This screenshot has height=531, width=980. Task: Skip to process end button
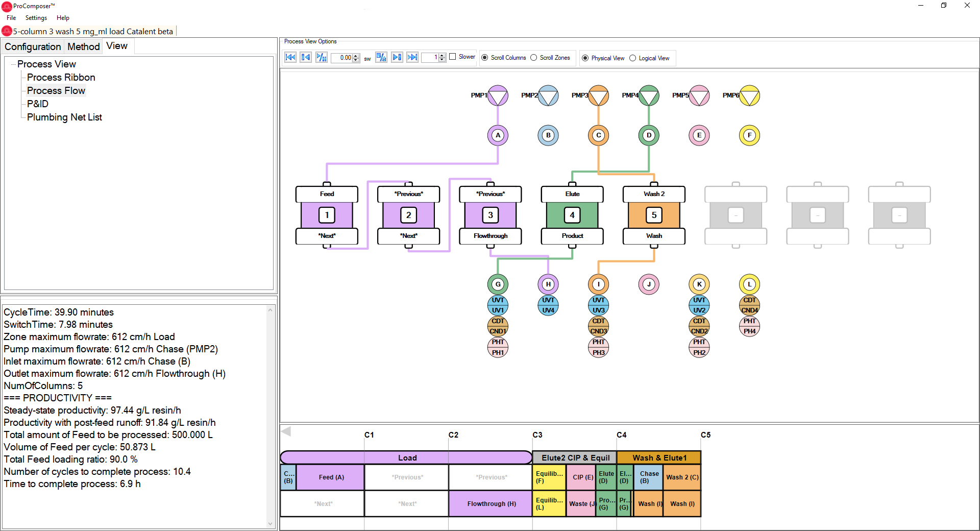coord(412,57)
